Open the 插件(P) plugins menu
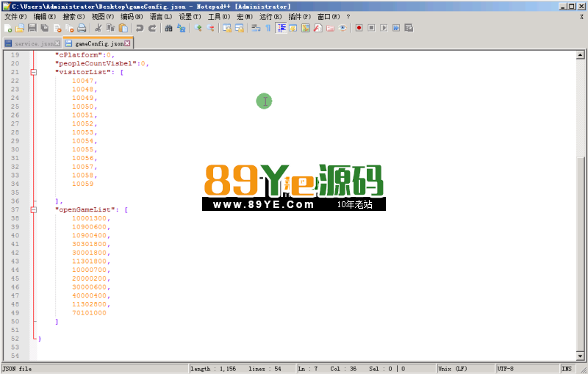This screenshot has height=374, width=588. click(299, 16)
